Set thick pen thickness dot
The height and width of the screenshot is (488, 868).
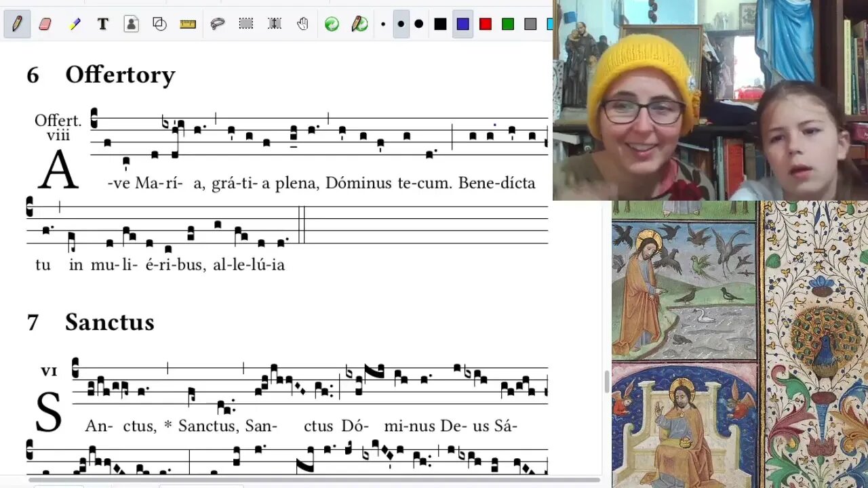point(418,24)
